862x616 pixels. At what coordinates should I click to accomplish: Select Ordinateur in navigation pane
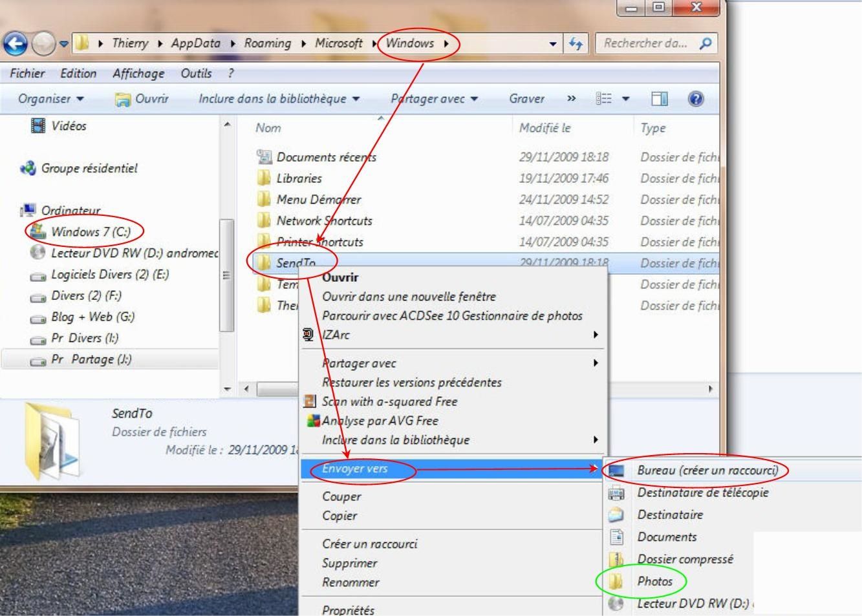click(x=60, y=210)
